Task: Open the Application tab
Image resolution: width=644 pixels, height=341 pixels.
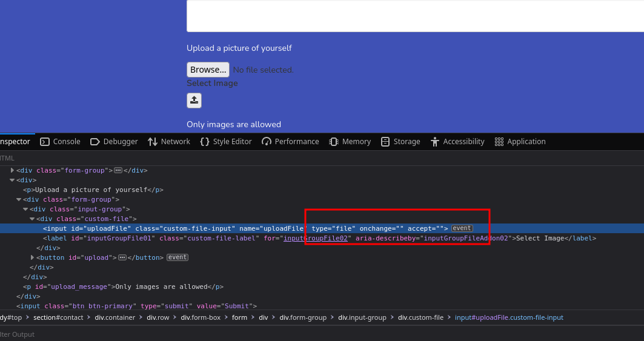Action: pos(520,142)
